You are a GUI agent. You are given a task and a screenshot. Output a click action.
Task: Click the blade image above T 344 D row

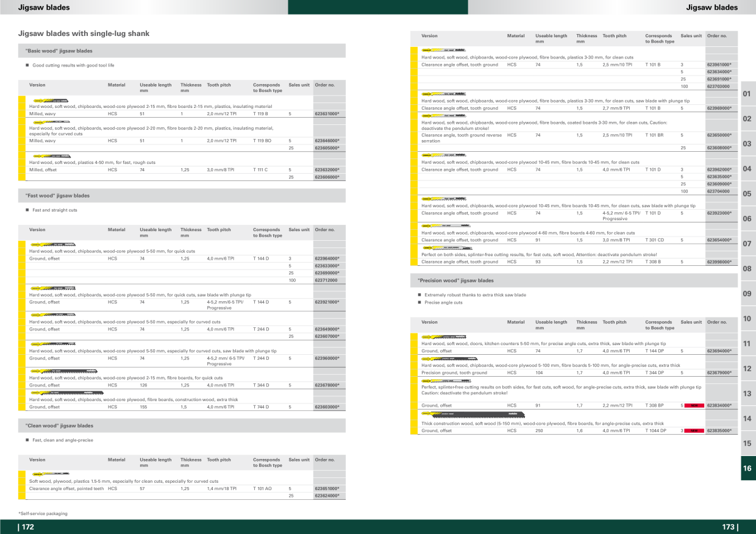coord(63,371)
